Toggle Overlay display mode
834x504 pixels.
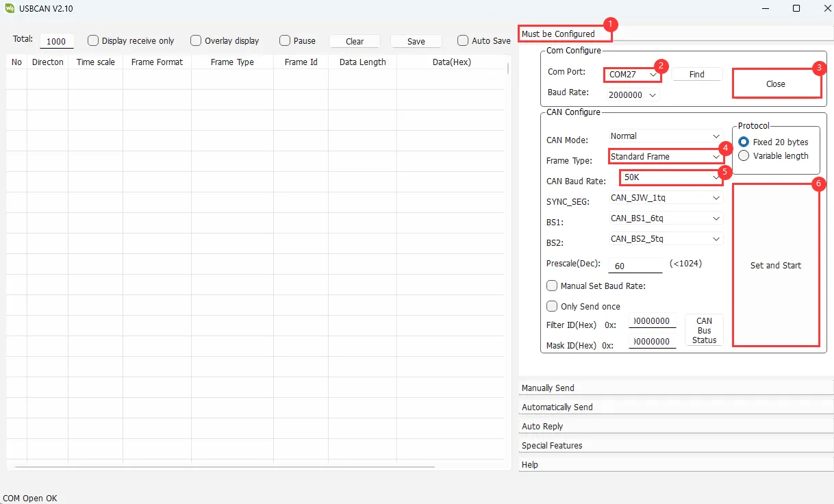[197, 40]
